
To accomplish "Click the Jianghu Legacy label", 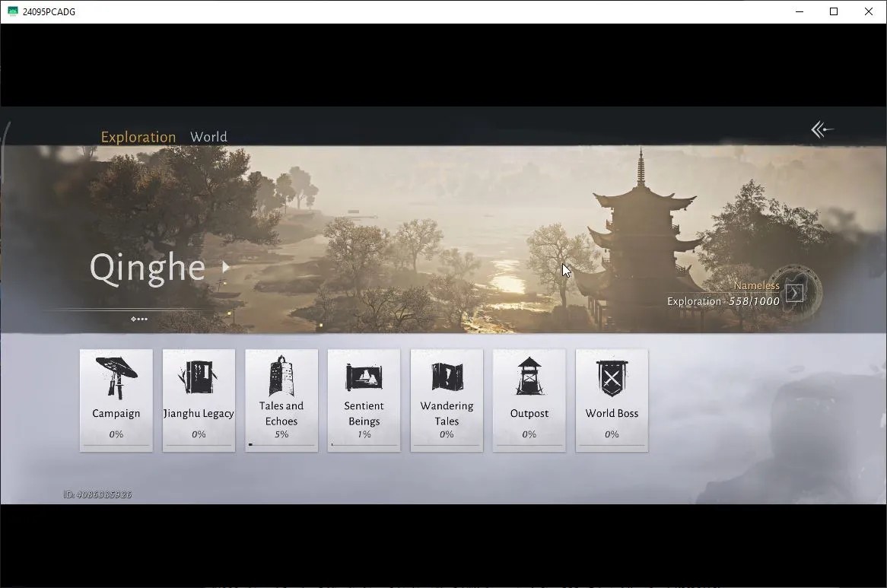I will coord(199,413).
